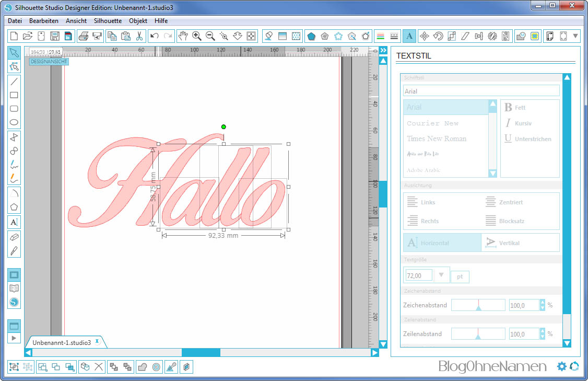Image resolution: width=588 pixels, height=381 pixels.
Task: Select the Text tool in left toolbar
Action: point(14,222)
